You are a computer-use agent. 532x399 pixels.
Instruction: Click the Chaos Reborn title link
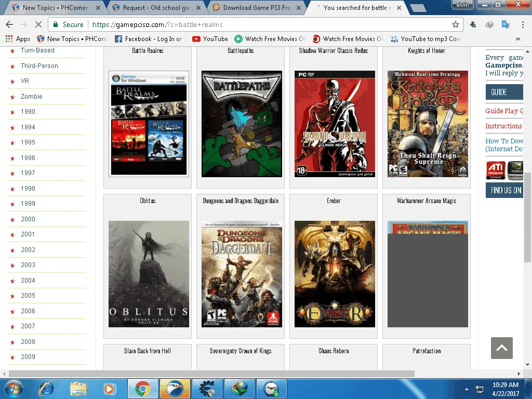coord(334,351)
